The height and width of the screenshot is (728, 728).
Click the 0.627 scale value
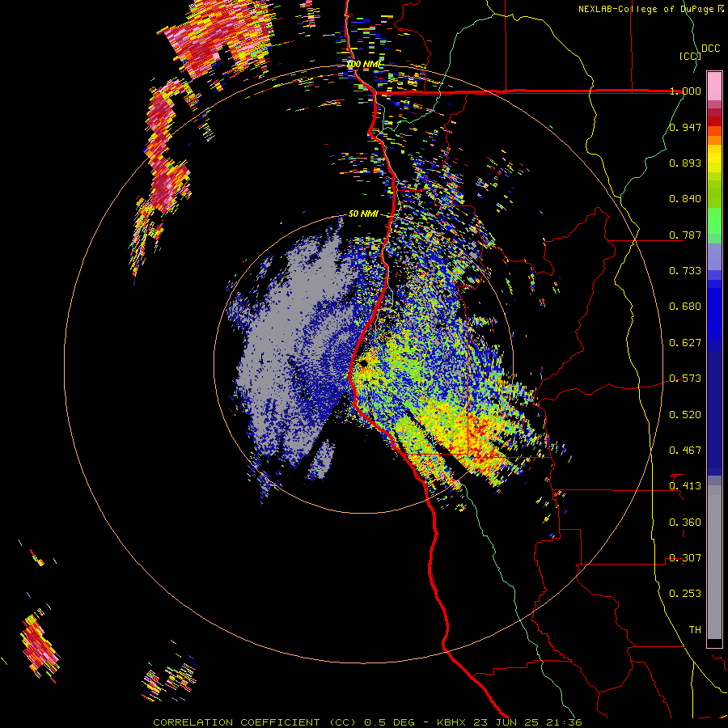(x=685, y=343)
